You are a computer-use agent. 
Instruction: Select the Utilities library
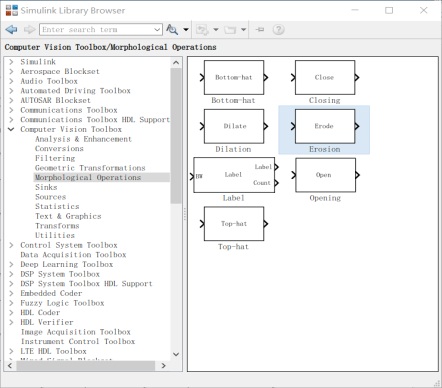tap(55, 236)
